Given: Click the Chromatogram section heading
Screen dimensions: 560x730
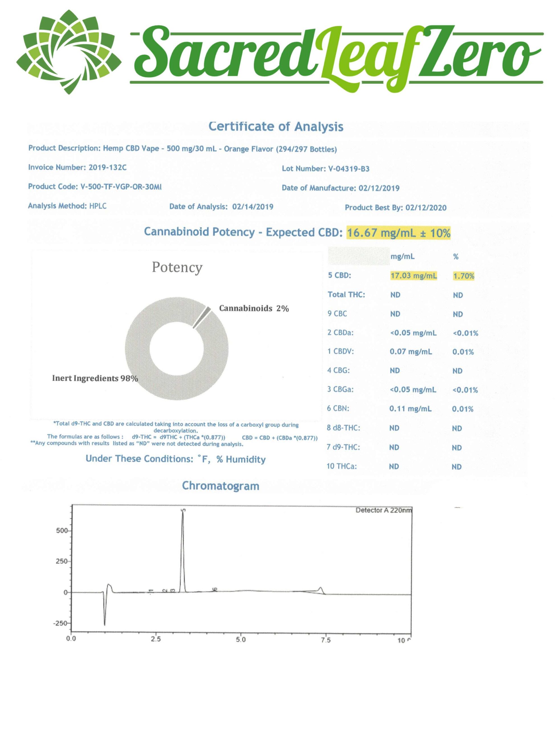Looking at the screenshot, I should click(220, 486).
